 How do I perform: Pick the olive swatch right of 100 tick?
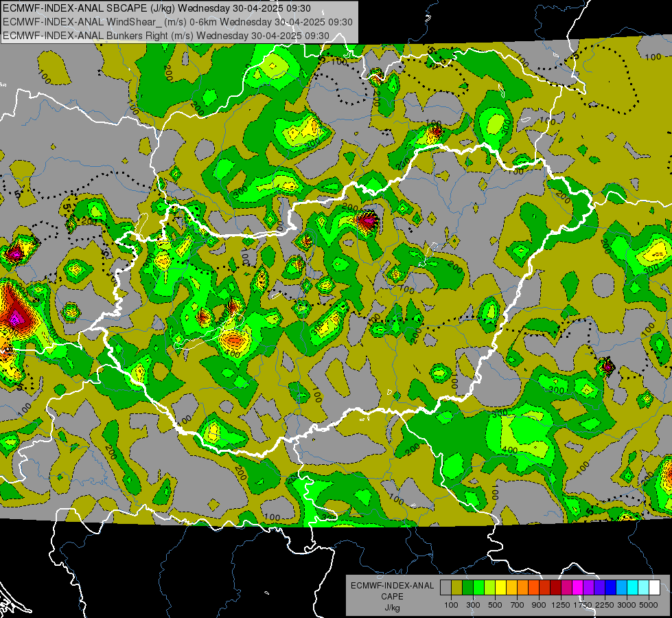[456, 587]
